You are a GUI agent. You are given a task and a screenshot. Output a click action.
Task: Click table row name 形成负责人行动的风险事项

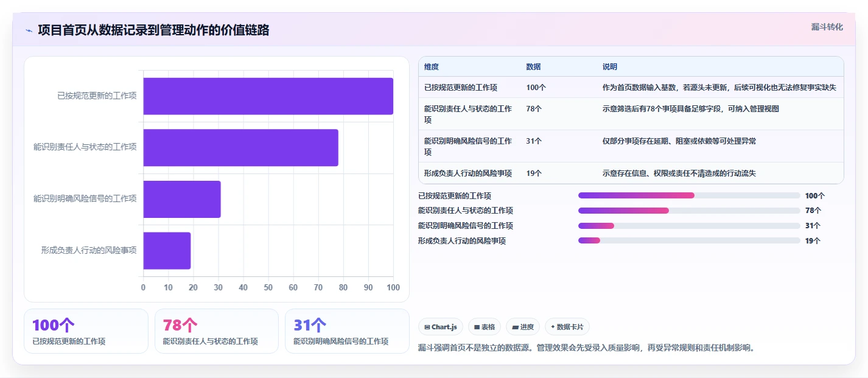pyautogui.click(x=468, y=173)
